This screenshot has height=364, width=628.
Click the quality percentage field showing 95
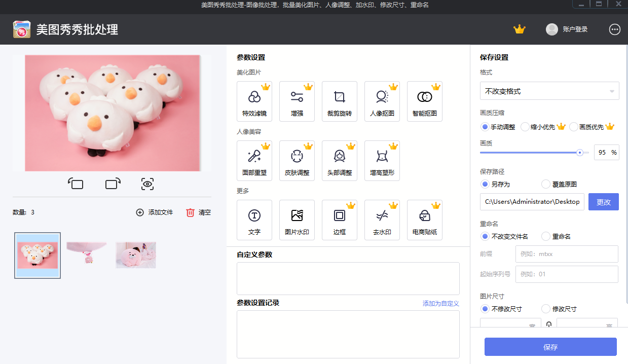click(x=607, y=152)
